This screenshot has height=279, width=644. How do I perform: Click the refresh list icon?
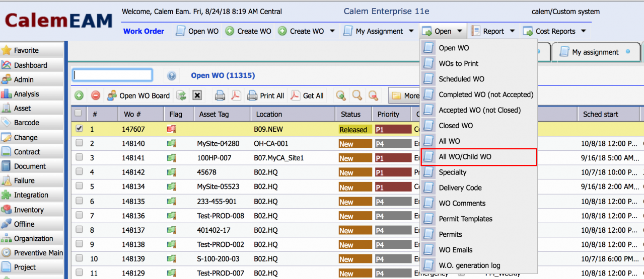[181, 96]
